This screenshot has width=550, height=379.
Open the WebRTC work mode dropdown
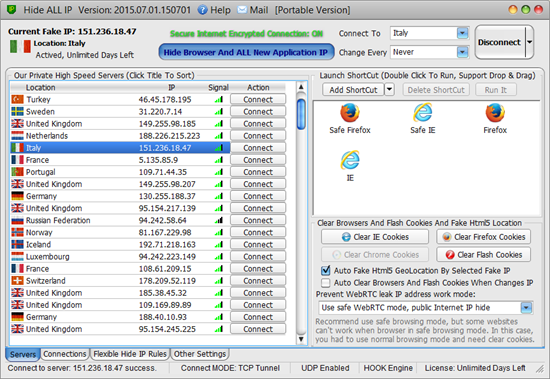(526, 308)
